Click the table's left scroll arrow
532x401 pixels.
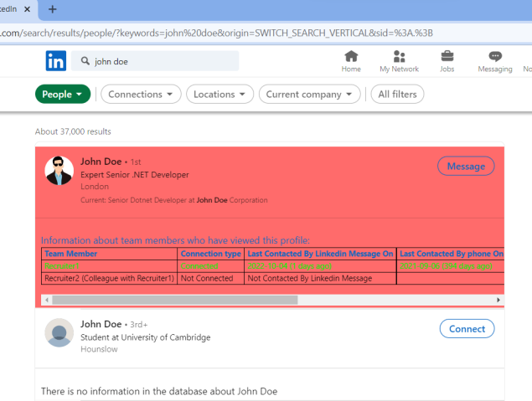[x=47, y=300]
